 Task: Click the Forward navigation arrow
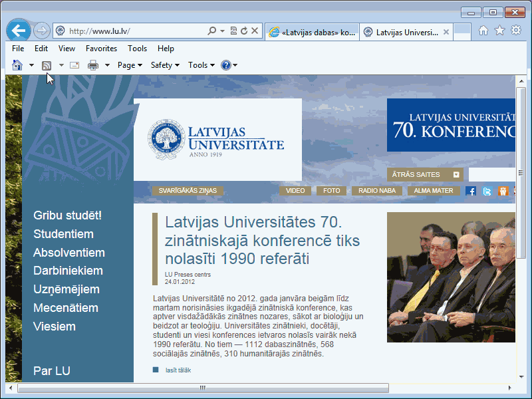[41, 31]
